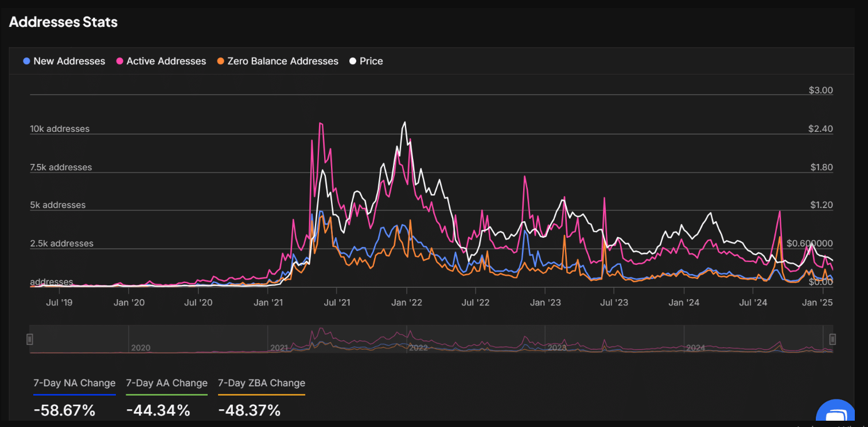The height and width of the screenshot is (427, 868).
Task: Open the chat widget bubble
Action: point(836,414)
